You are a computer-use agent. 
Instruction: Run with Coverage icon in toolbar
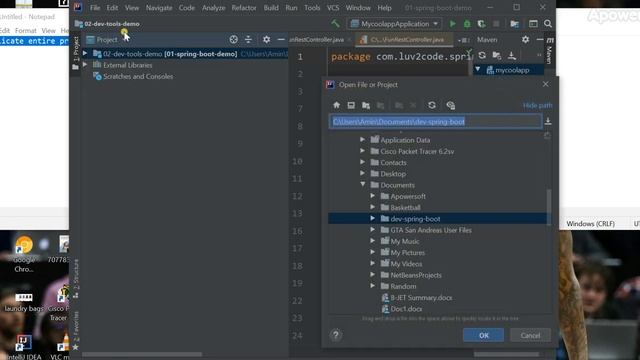click(x=482, y=24)
